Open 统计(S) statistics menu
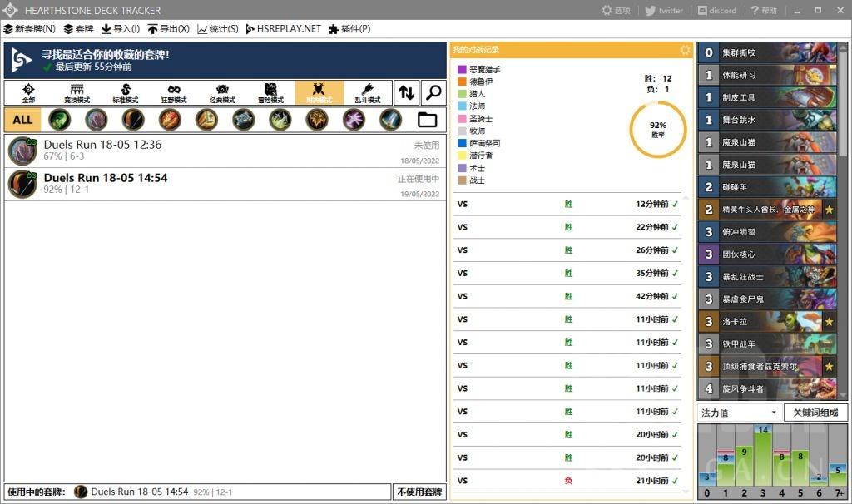The image size is (852, 504). [217, 29]
